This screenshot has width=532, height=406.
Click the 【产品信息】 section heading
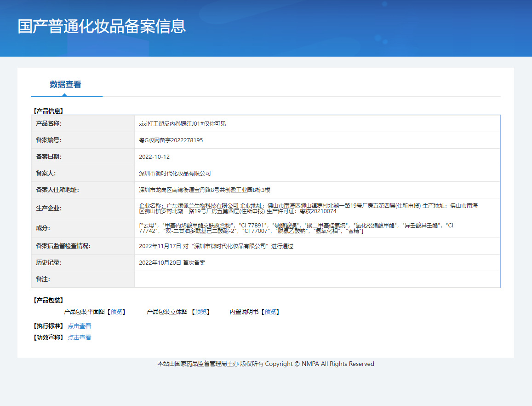tap(48, 111)
